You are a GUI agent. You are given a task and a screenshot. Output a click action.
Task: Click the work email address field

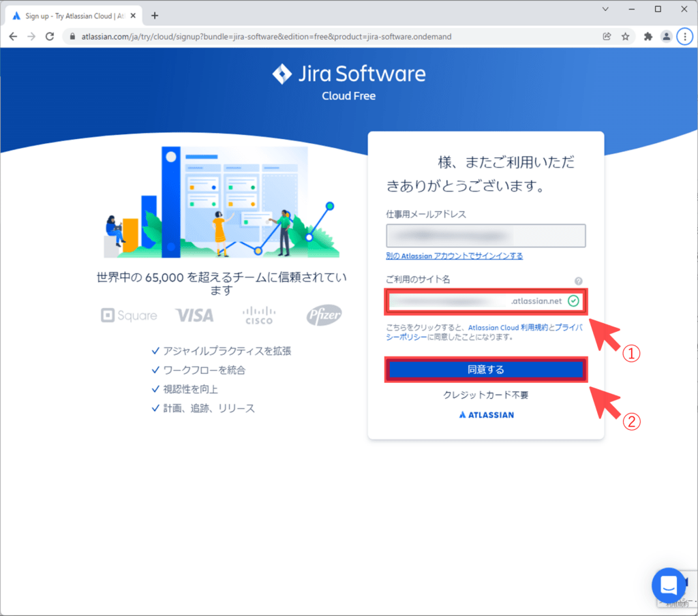point(486,236)
